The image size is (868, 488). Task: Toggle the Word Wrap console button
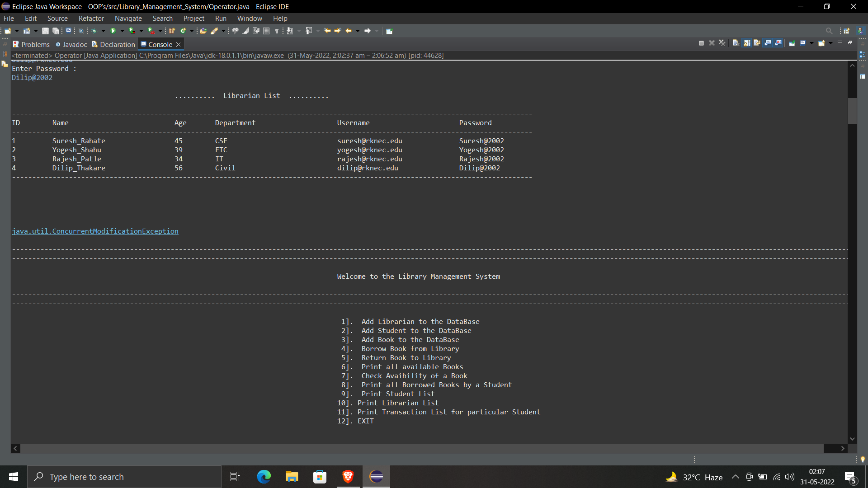[x=756, y=43]
